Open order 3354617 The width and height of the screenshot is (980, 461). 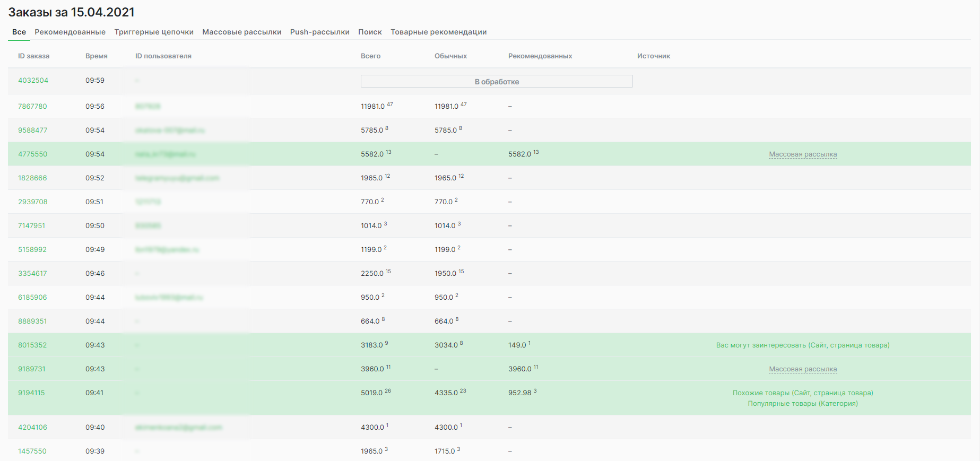pyautogui.click(x=32, y=273)
